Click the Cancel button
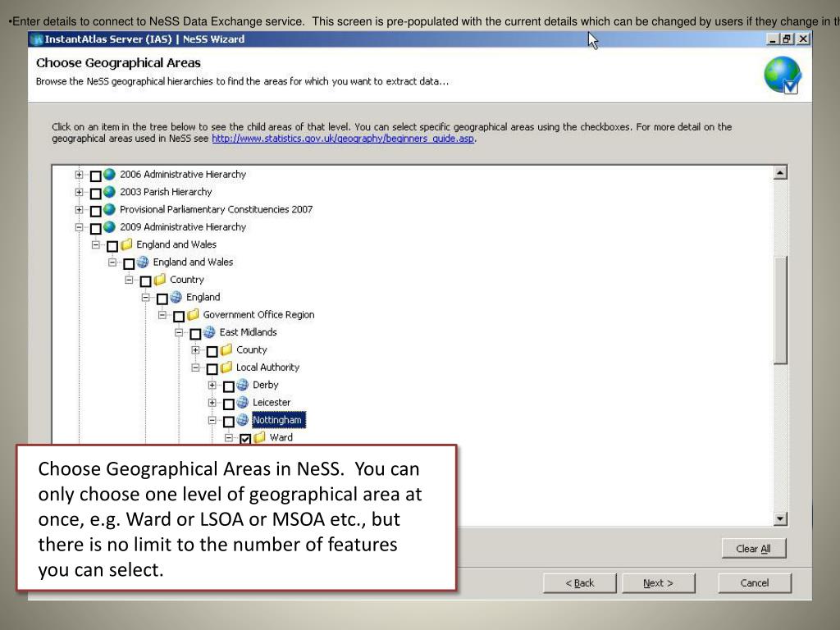Image resolution: width=840 pixels, height=630 pixels. click(x=755, y=583)
